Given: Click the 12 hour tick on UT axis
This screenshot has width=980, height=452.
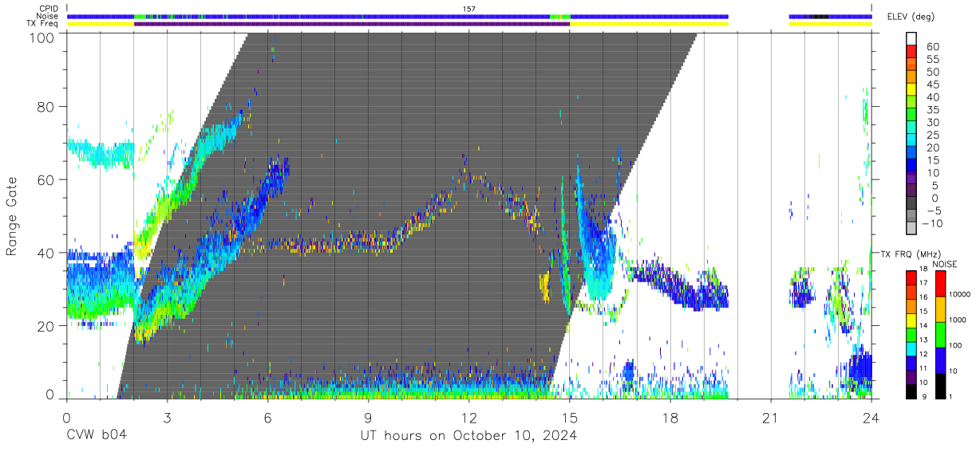Looking at the screenshot, I should (x=468, y=417).
